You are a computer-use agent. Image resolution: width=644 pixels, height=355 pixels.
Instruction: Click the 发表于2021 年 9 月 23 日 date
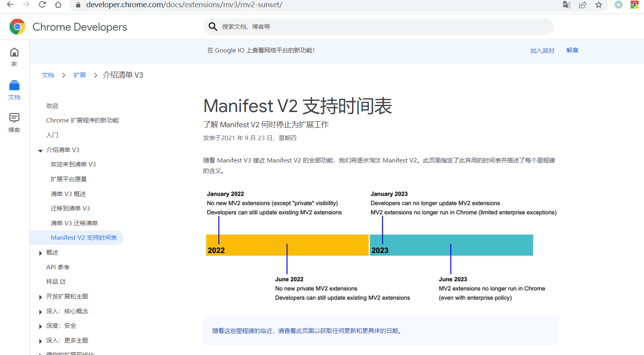point(250,138)
